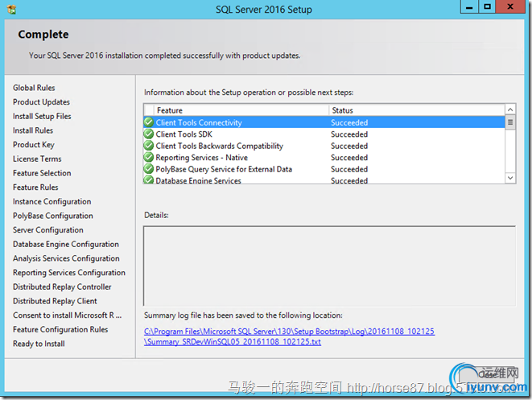Viewport: 532px width, 400px height.
Task: Click the Global Rules step
Action: coord(34,88)
